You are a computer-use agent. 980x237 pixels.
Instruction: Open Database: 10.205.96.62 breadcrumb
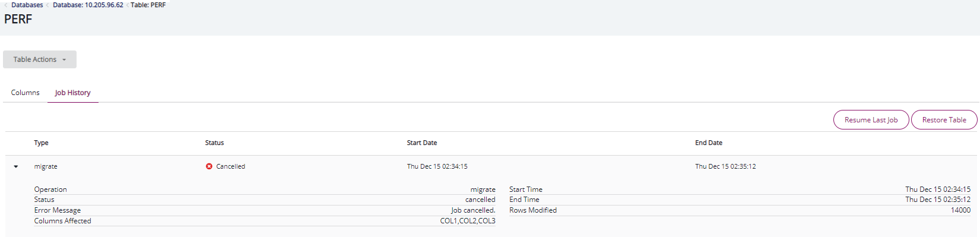[88, 5]
